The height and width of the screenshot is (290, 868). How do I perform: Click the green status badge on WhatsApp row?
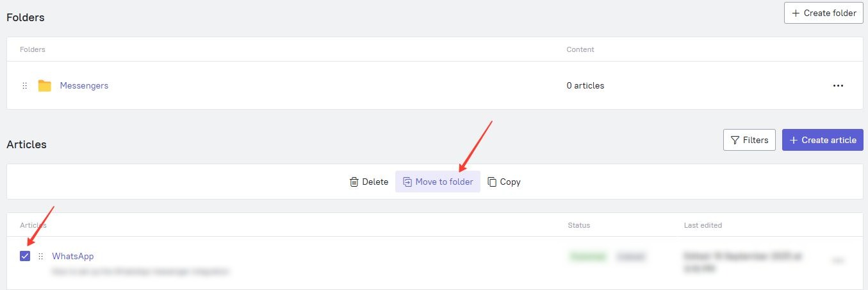587,257
